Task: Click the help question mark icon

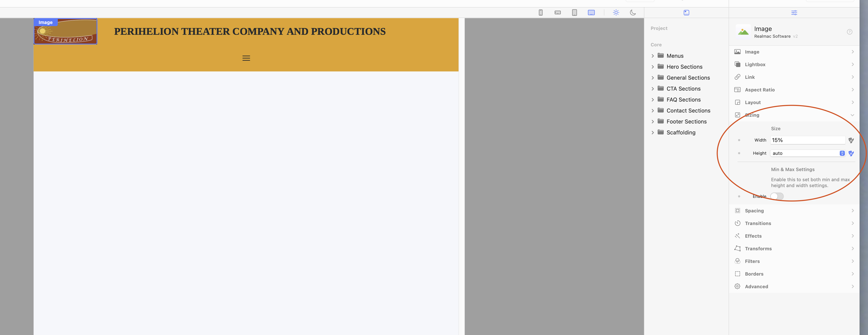Action: point(849,32)
